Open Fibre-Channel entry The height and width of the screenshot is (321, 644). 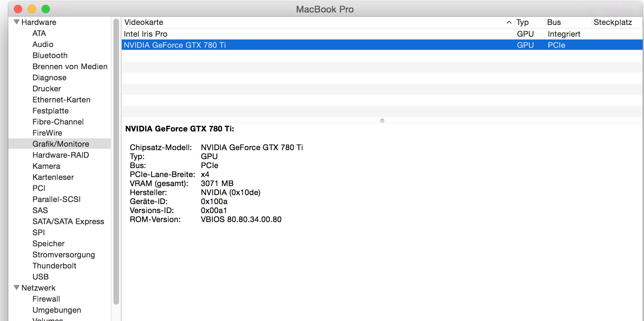[x=58, y=122]
